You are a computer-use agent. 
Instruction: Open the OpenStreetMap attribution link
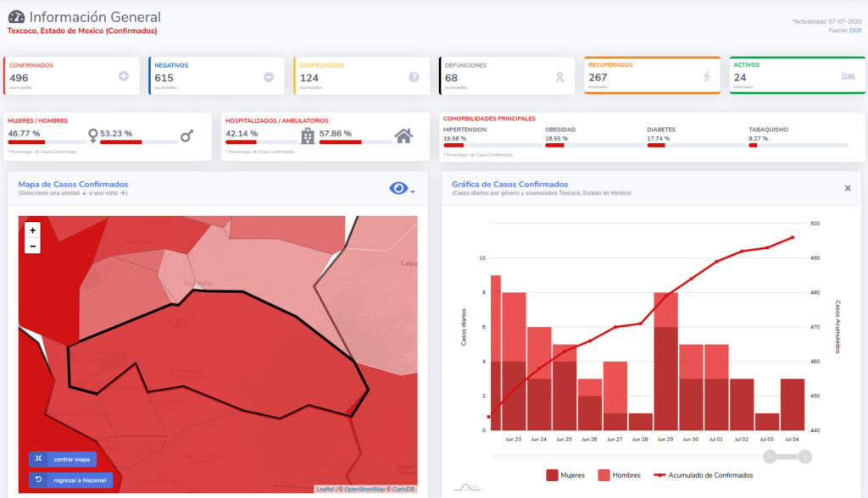[x=366, y=489]
